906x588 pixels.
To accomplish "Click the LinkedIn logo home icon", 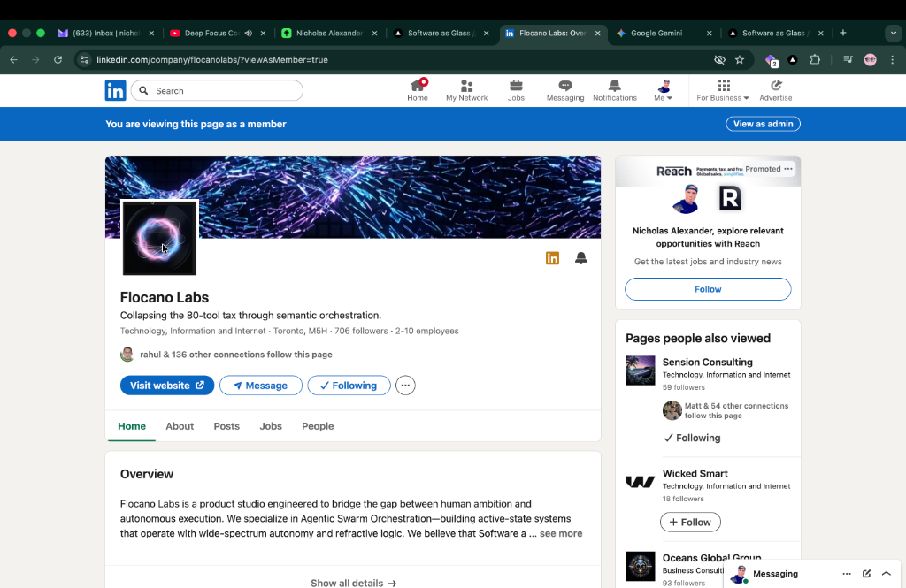I will coord(115,90).
